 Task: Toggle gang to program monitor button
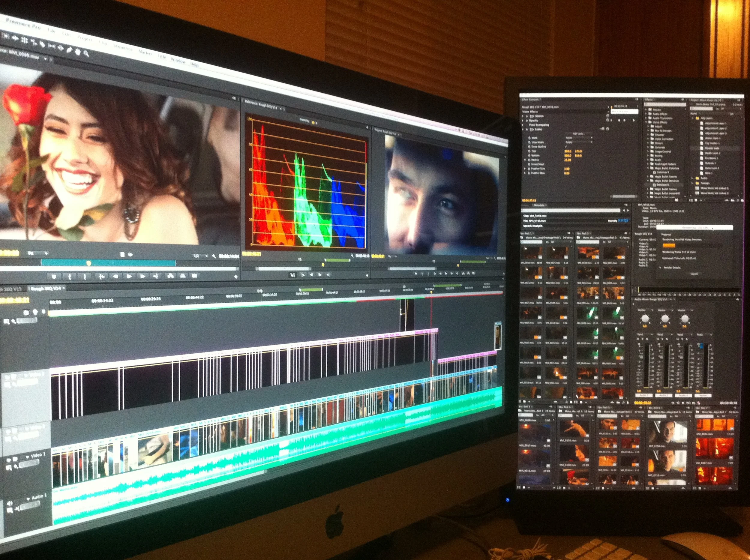pos(292,275)
